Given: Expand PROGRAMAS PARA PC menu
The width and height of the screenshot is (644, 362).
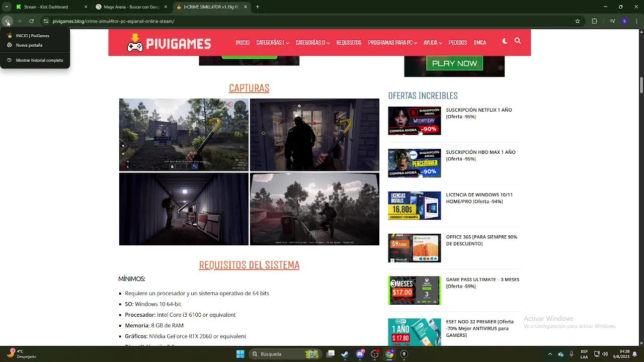Looking at the screenshot, I should point(392,43).
